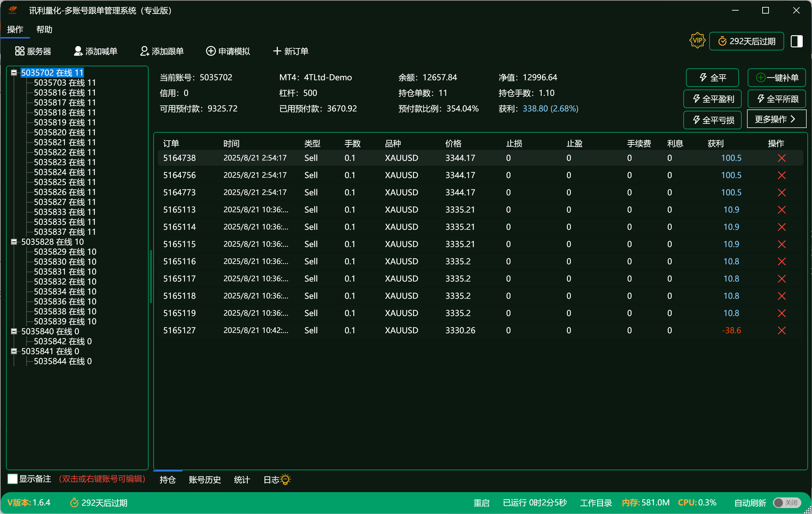Screen dimensions: 812x514
Task: Open the 更多操作 dropdown
Action: pos(776,119)
